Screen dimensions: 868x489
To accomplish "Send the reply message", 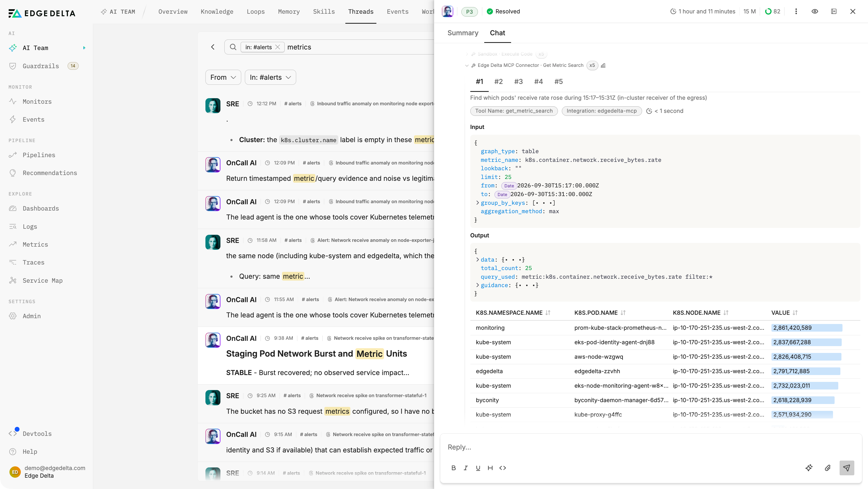I will 846,468.
